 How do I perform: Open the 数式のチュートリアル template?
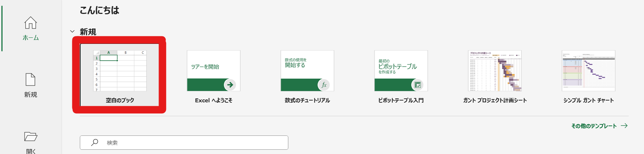point(307,77)
